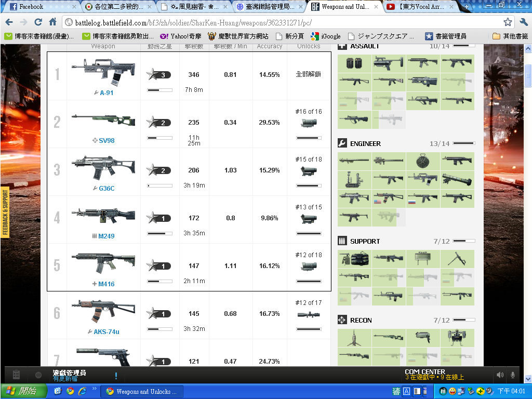Viewport: 532px width, 399px height.
Task: Open the SV98 weapon details link
Action: tap(107, 141)
